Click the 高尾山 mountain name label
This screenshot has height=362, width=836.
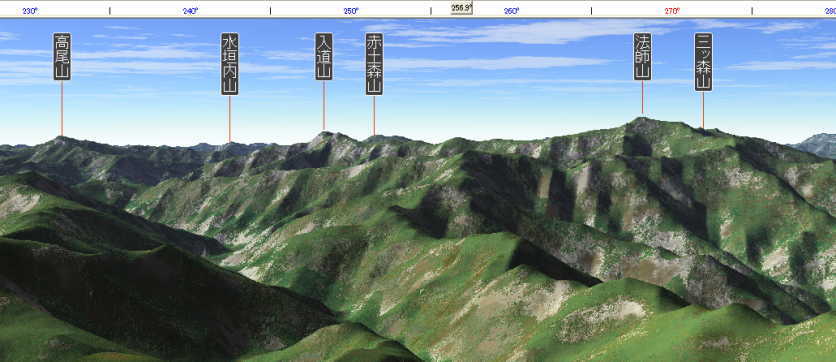coord(62,57)
